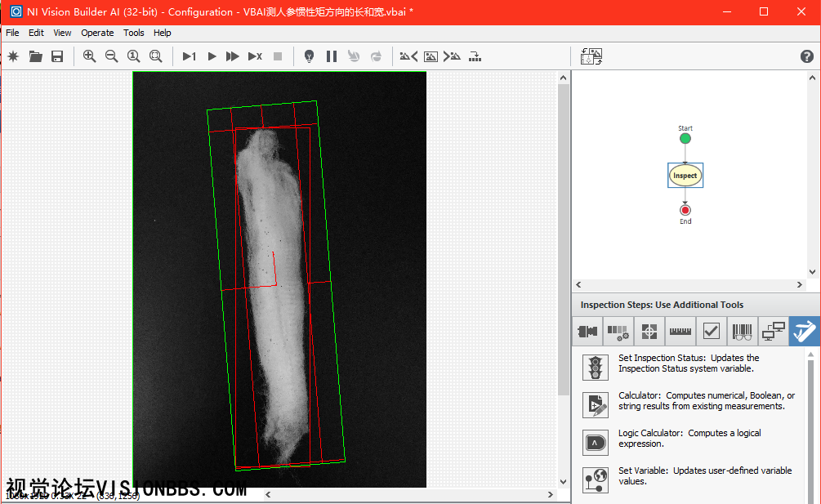Select the Inspect state in the diagram
This screenshot has width=821, height=504.
pos(685,175)
